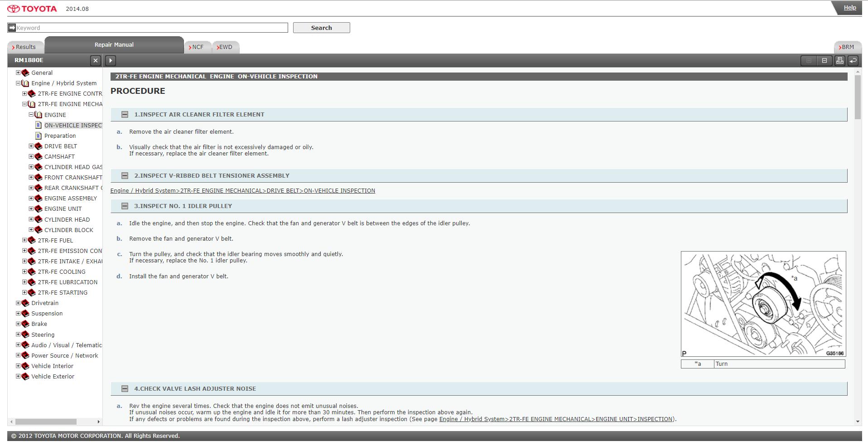
Task: Expand the 2TR-FE STARTING node
Action: point(24,292)
